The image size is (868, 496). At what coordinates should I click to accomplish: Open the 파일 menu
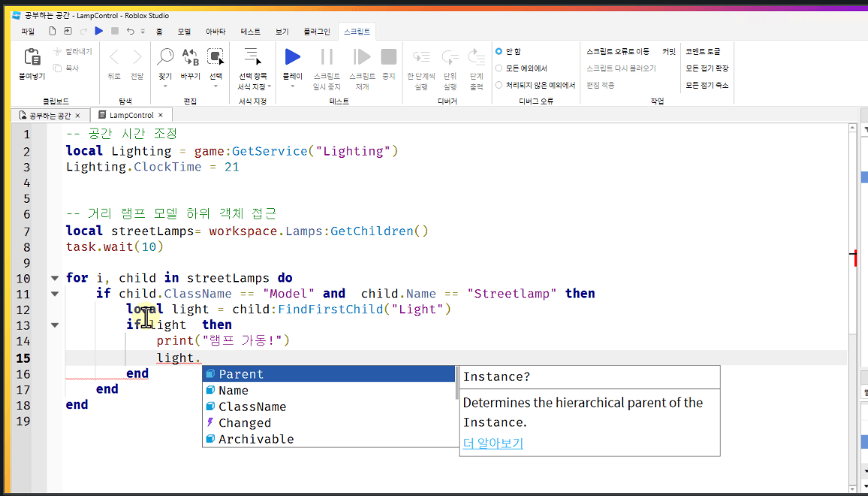28,32
